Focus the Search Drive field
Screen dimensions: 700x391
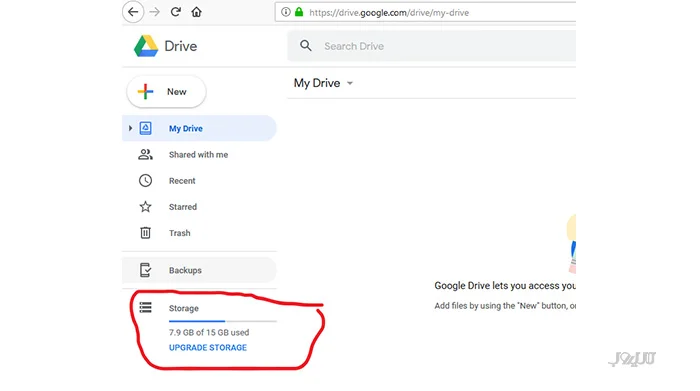tap(432, 46)
